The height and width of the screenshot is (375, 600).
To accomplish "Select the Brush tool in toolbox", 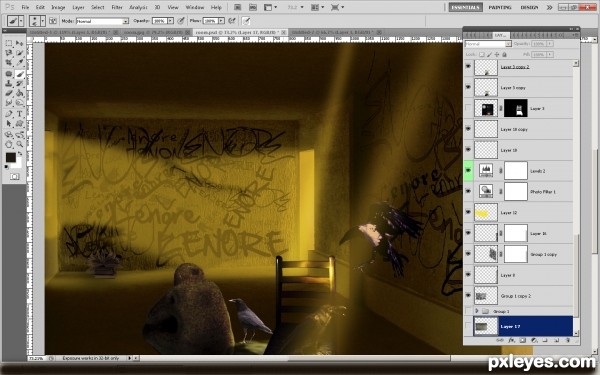I will 20,74.
